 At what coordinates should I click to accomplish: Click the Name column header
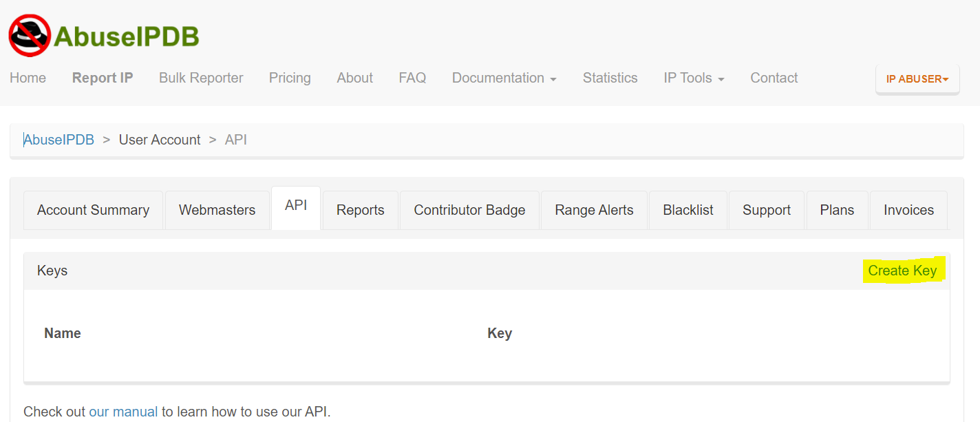63,333
